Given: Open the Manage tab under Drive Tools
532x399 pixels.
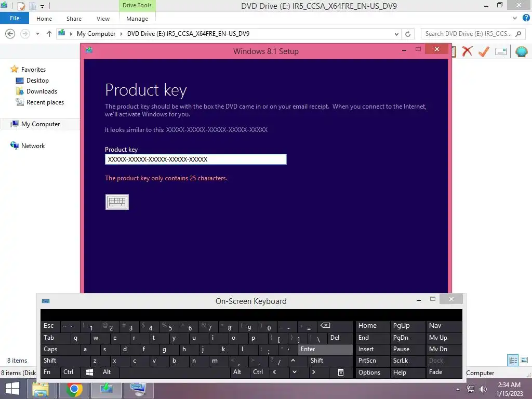Looking at the screenshot, I should [x=137, y=19].
